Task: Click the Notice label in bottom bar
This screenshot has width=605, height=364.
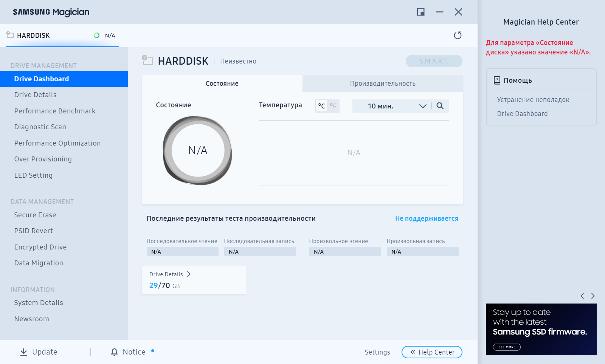Action: [x=134, y=352]
